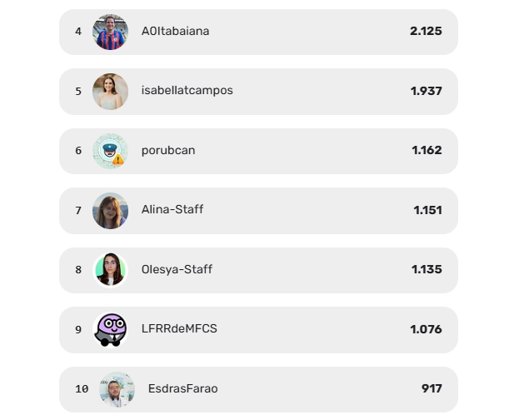The width and height of the screenshot is (524, 420).
Task: Open porubcan's police Wazer avatar
Action: 110,151
